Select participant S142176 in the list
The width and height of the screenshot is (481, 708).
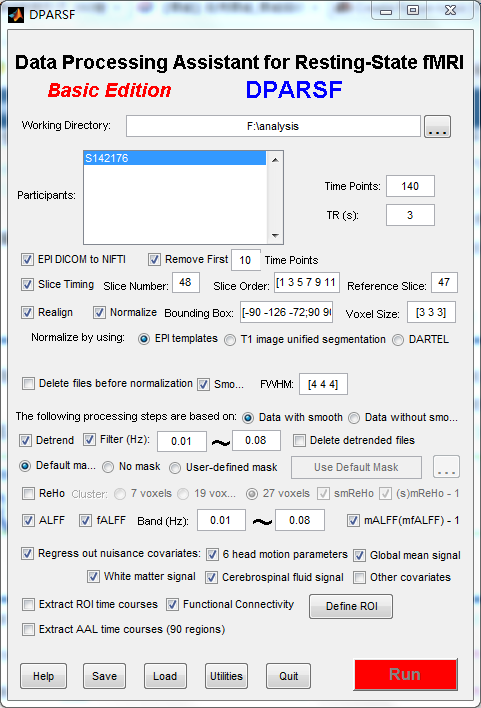point(175,158)
